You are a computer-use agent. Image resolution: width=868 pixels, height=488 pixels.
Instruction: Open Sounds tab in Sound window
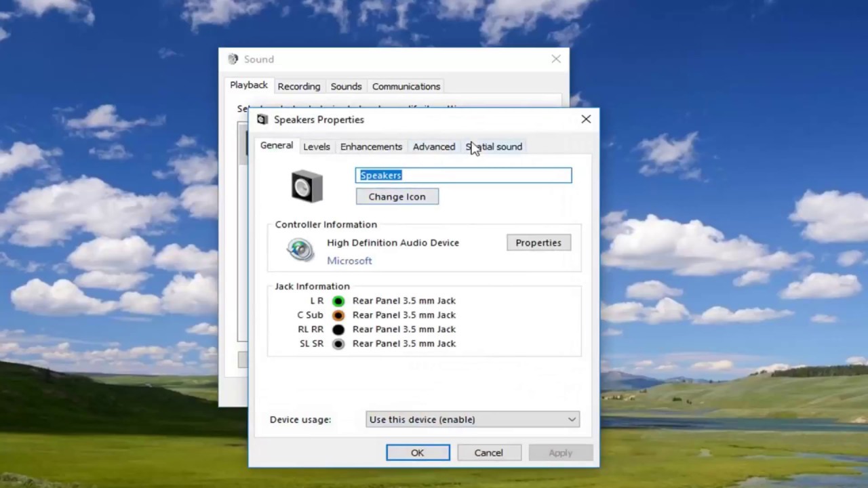pyautogui.click(x=346, y=86)
